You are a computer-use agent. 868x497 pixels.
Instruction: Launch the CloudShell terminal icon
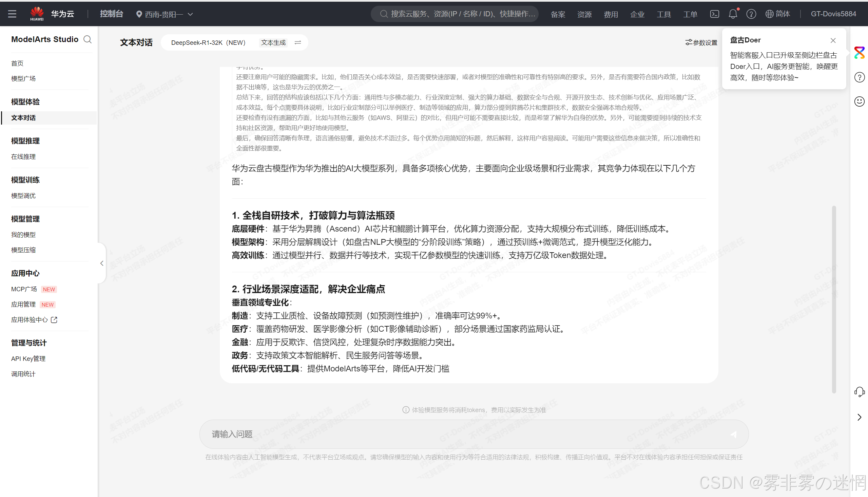(715, 14)
